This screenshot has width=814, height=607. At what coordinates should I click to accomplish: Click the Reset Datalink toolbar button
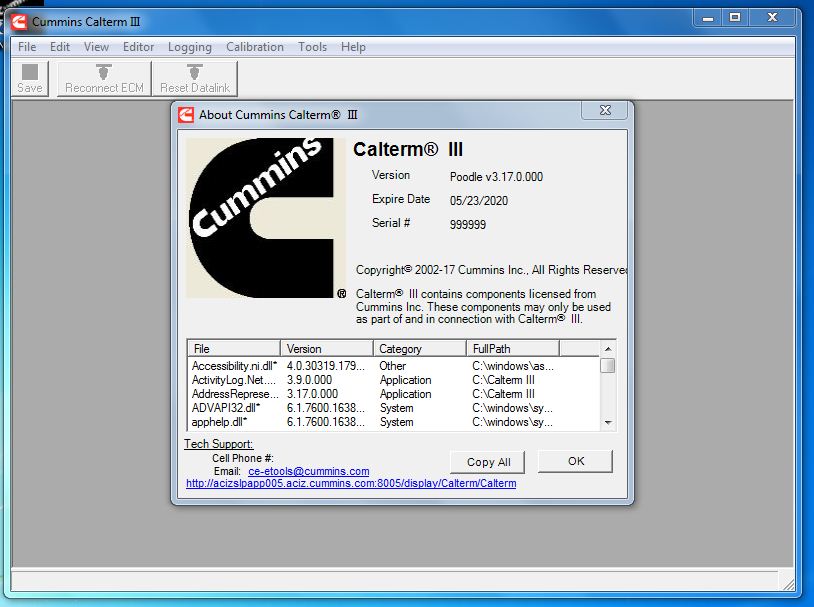(195, 78)
